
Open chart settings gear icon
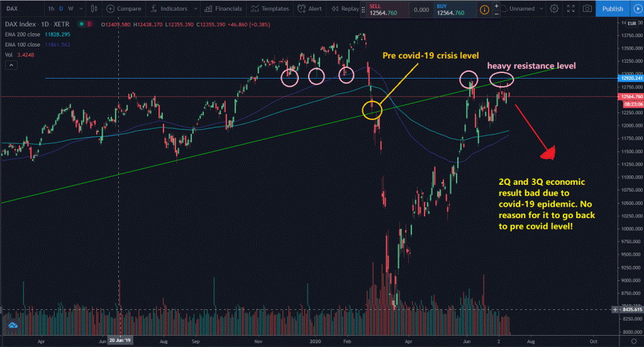(x=554, y=9)
